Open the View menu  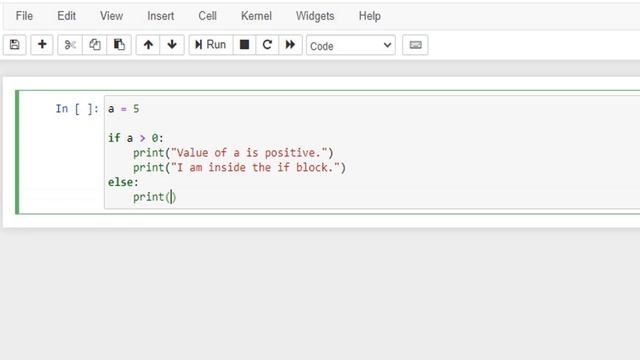pos(111,16)
